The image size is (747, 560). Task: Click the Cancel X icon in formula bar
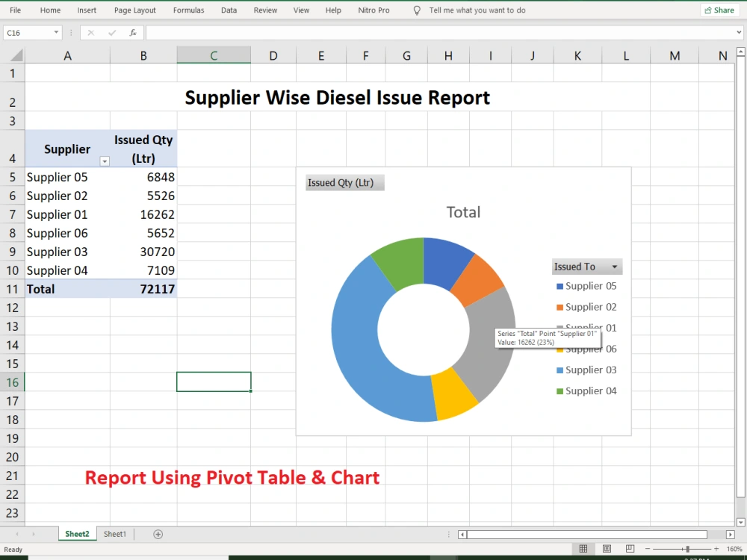tap(91, 32)
